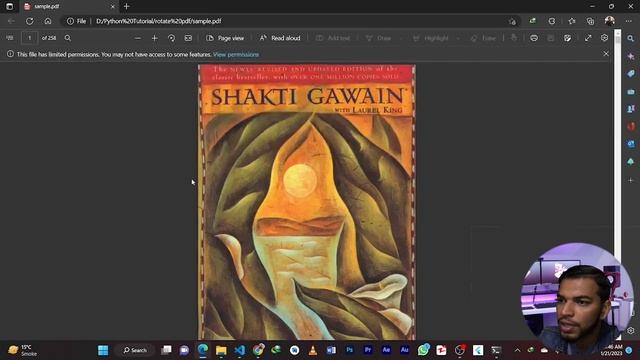The image size is (640, 360).
Task: Open the Page view options
Action: [225, 38]
